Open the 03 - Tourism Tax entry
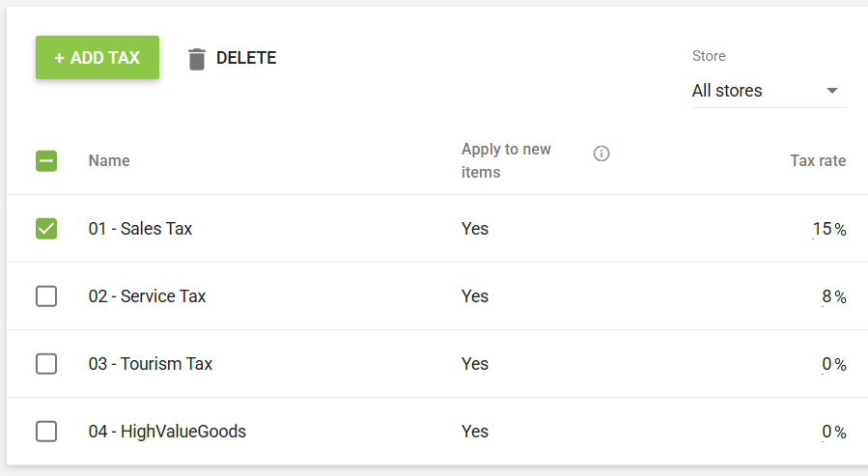The width and height of the screenshot is (868, 476). click(x=151, y=364)
